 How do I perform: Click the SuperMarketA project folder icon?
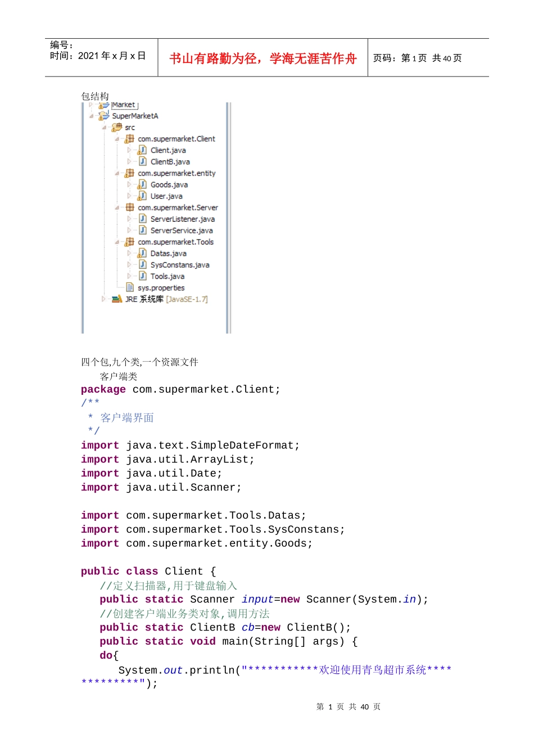104,116
